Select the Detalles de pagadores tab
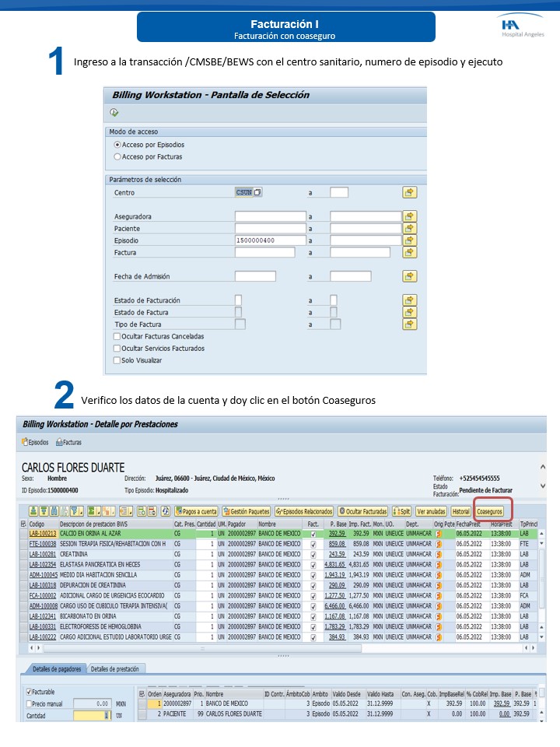 click(55, 668)
